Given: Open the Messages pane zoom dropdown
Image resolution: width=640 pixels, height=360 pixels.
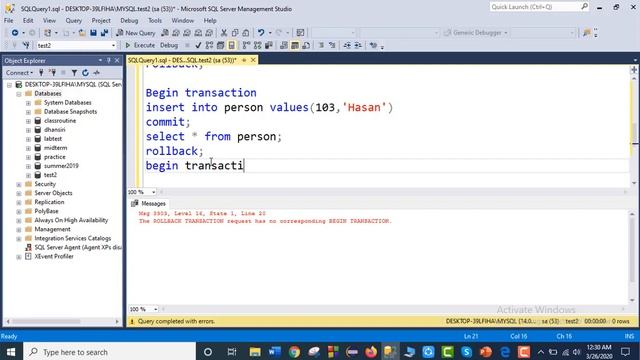Looking at the screenshot, I should (x=155, y=309).
